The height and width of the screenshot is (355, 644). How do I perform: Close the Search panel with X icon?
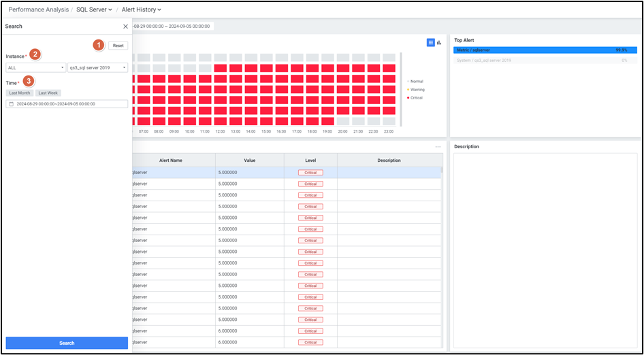[125, 27]
